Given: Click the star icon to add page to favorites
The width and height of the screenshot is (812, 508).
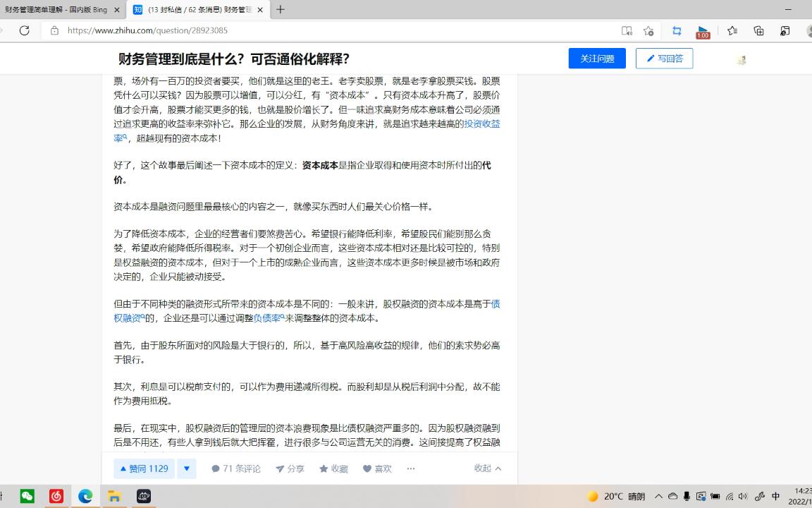Looking at the screenshot, I should tap(648, 30).
